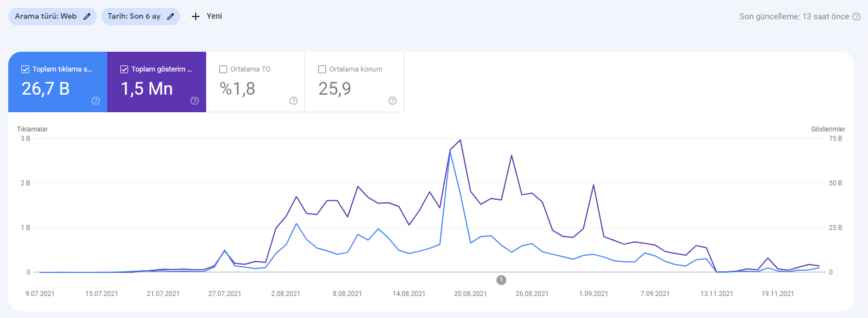Image resolution: width=868 pixels, height=318 pixels.
Task: Open help icon on Toplam tıklama card
Action: tap(96, 101)
